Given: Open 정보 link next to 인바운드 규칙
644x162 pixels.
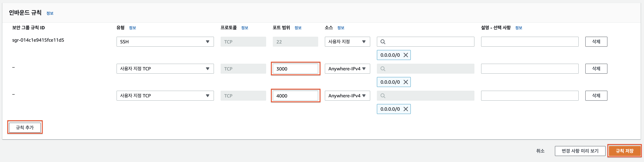Looking at the screenshot, I should pos(50,13).
